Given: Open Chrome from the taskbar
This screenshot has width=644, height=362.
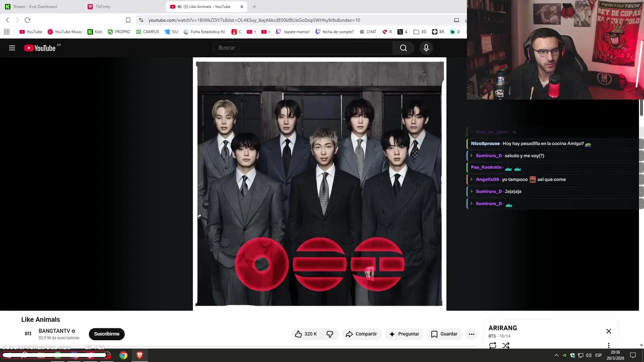Looking at the screenshot, I should click(123, 355).
